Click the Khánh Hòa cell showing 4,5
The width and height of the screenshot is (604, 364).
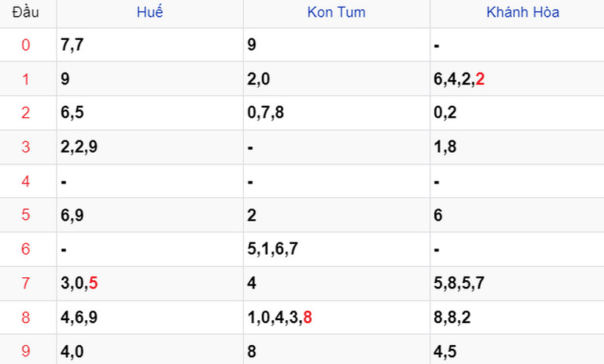(517, 350)
